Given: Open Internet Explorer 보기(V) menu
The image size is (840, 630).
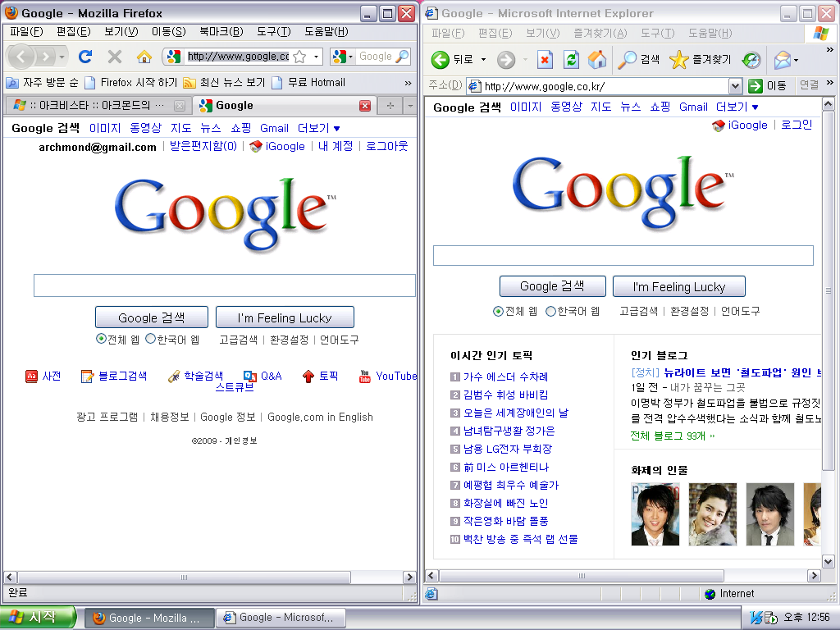Looking at the screenshot, I should [x=542, y=33].
